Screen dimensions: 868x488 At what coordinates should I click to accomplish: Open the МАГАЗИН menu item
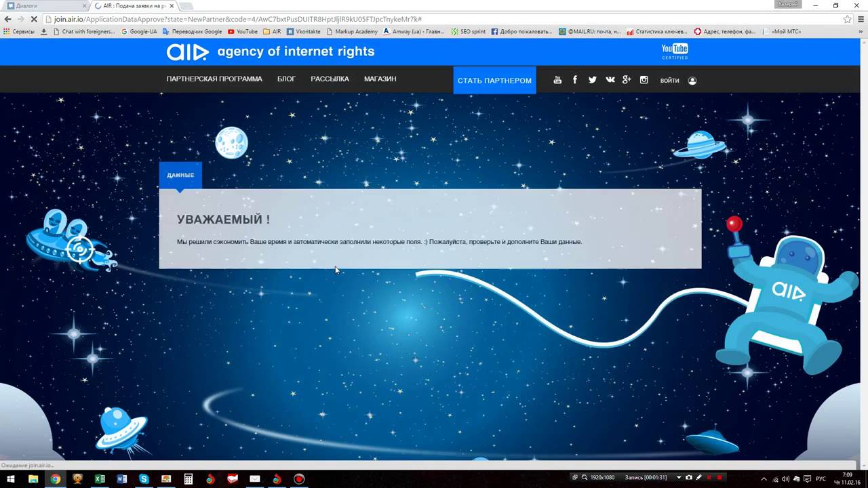point(380,79)
